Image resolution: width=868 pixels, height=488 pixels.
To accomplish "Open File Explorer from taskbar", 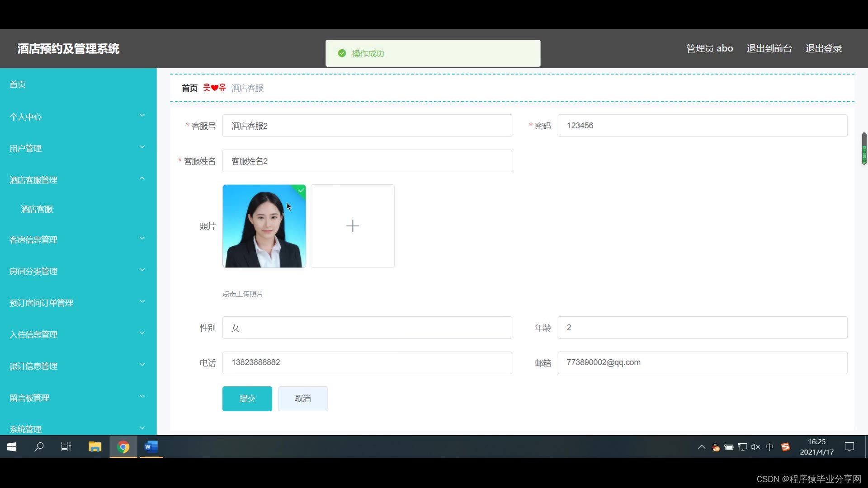I will click(95, 447).
